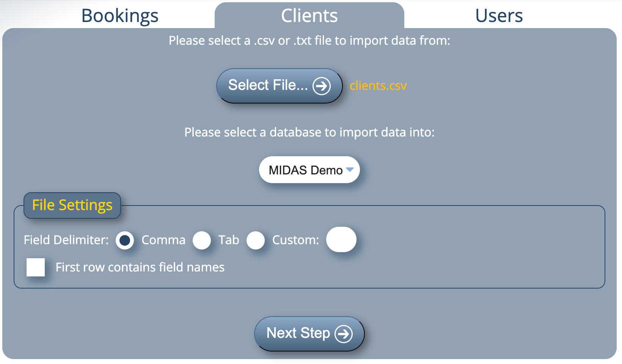Open the Users tab
The image size is (622, 364).
point(498,16)
